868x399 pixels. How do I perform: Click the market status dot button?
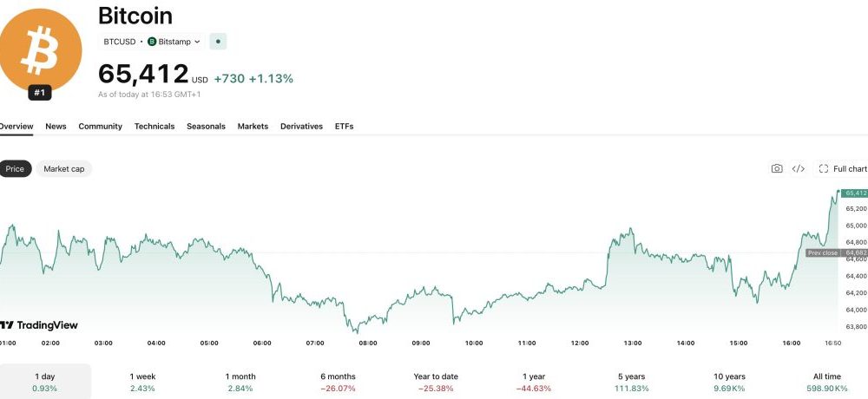[218, 42]
